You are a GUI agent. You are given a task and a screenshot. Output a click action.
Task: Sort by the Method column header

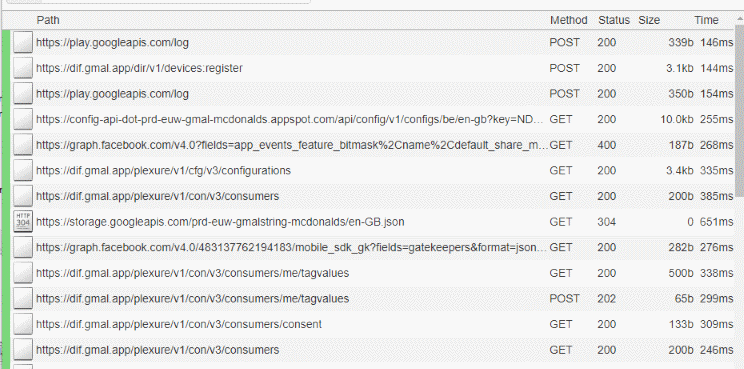[x=568, y=20]
